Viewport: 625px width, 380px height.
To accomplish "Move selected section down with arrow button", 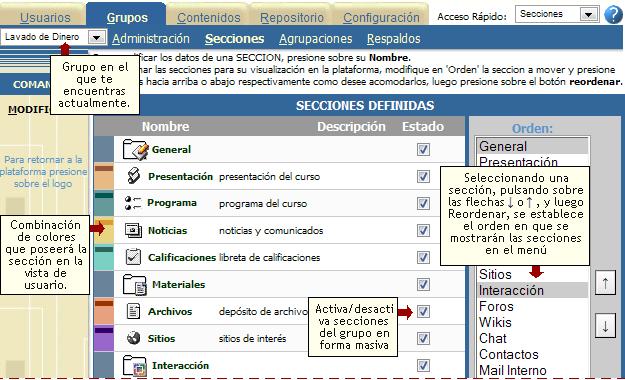I will pos(605,326).
